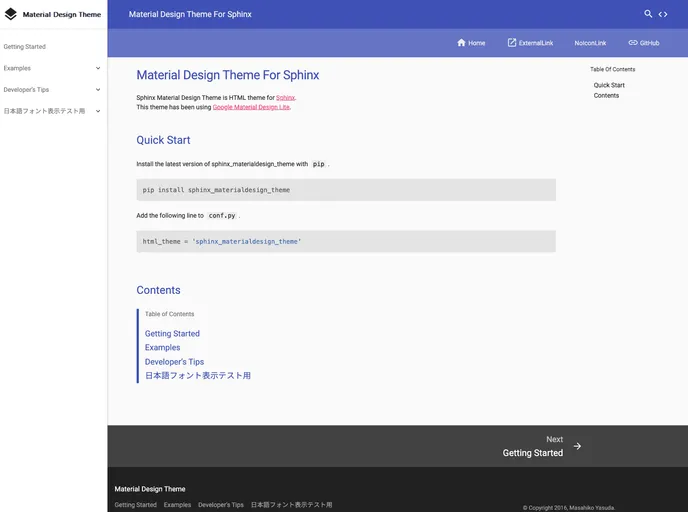Click the html_theme code block
The image size is (688, 512).
coord(346,241)
